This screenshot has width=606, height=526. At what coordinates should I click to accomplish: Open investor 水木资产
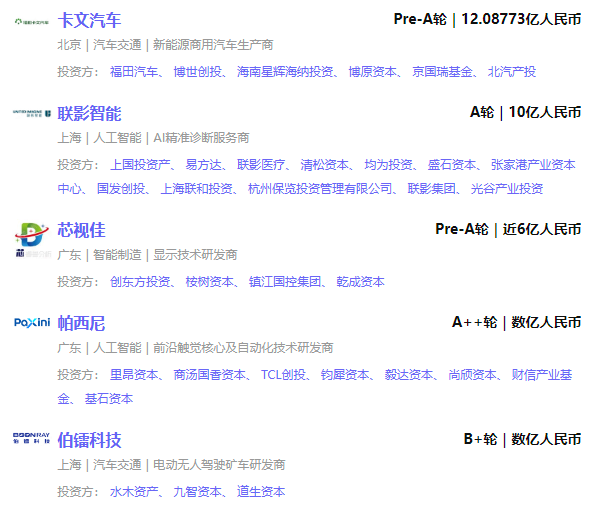click(x=134, y=492)
